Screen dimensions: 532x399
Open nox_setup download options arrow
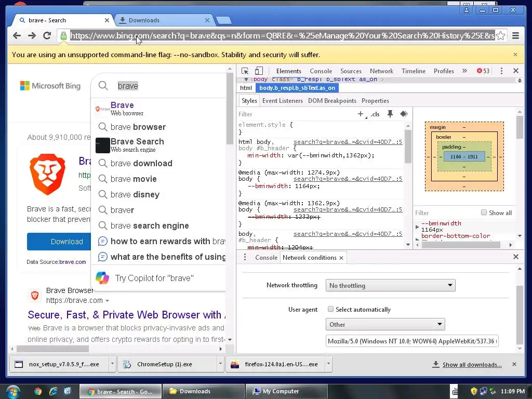(112, 364)
